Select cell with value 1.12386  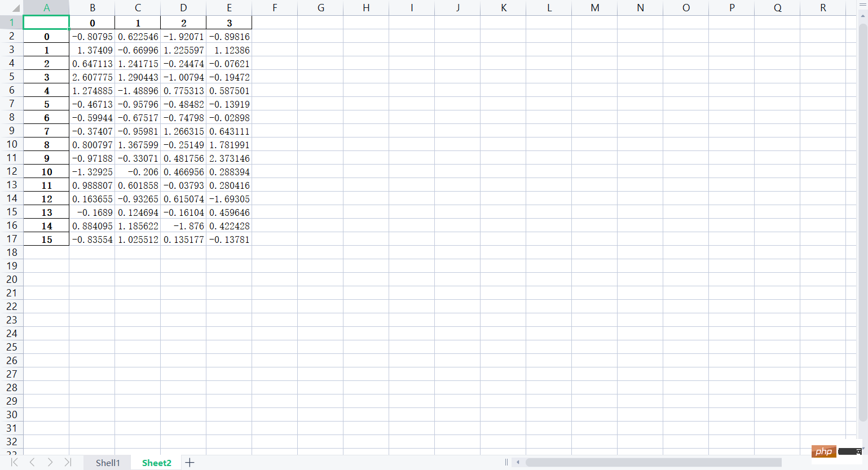tap(230, 50)
